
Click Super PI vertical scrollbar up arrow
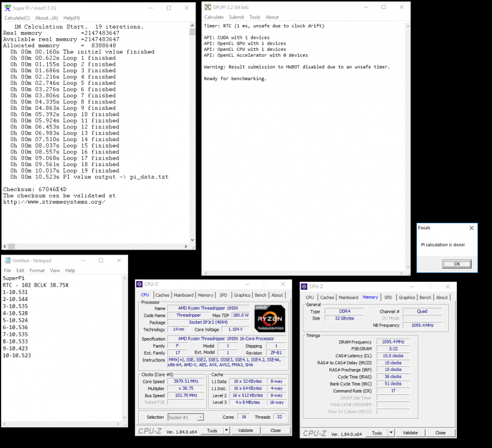point(192,26)
